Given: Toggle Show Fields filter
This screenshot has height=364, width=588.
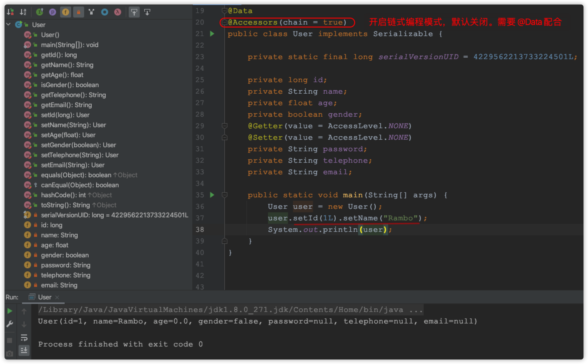Looking at the screenshot, I should (66, 12).
